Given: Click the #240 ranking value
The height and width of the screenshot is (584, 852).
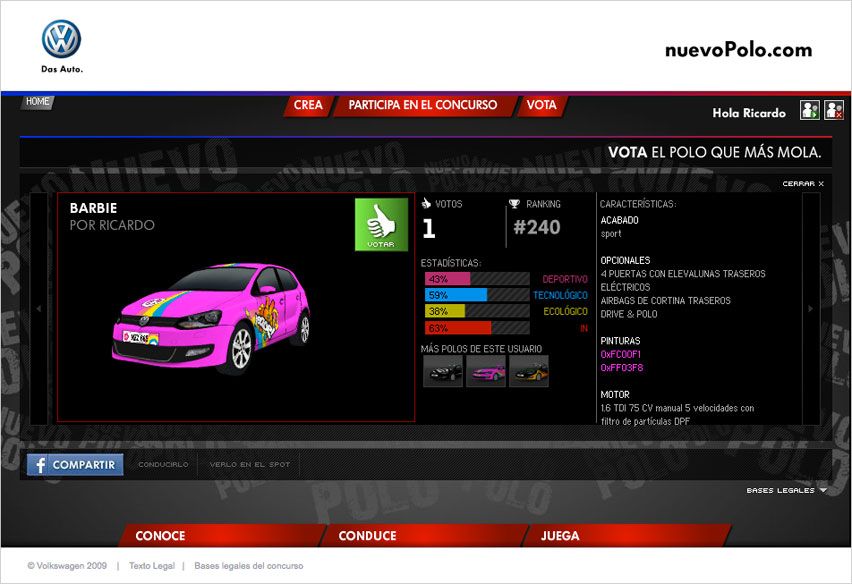Looking at the screenshot, I should point(537,227).
